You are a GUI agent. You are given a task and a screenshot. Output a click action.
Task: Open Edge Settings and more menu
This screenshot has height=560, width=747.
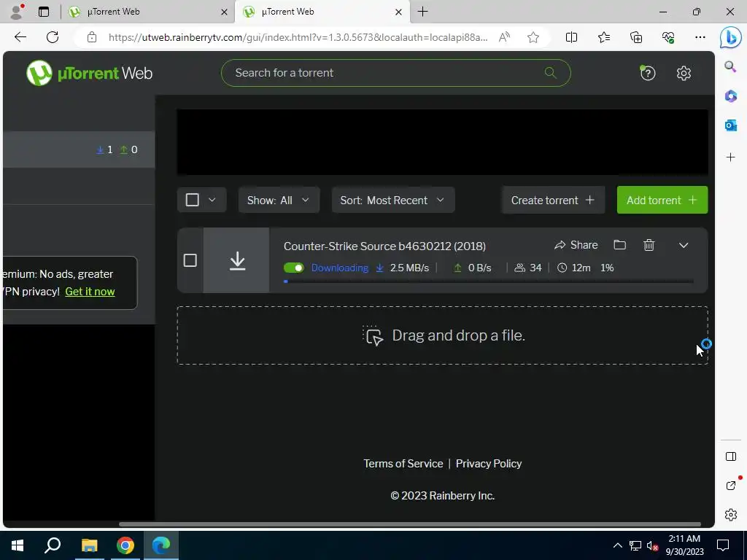point(700,37)
